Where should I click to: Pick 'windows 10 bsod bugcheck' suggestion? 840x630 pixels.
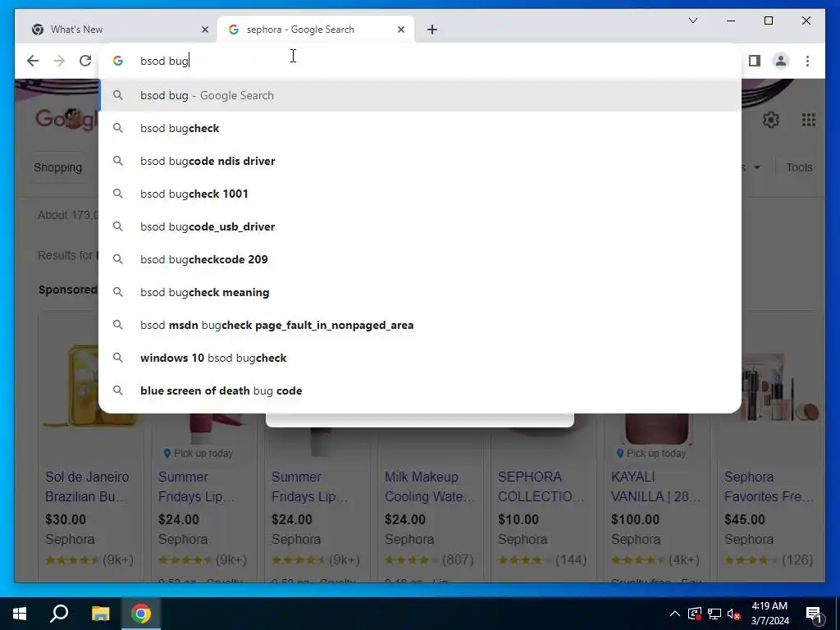(421, 358)
